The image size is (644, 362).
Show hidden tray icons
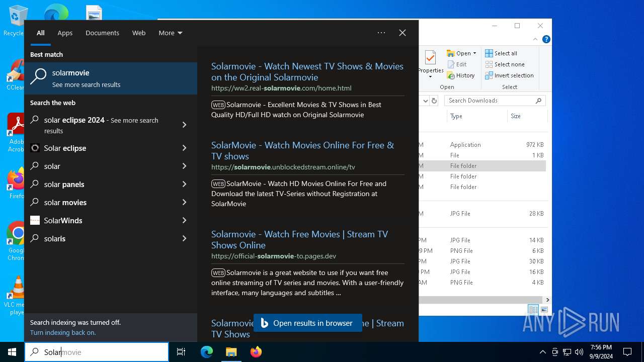pyautogui.click(x=542, y=352)
